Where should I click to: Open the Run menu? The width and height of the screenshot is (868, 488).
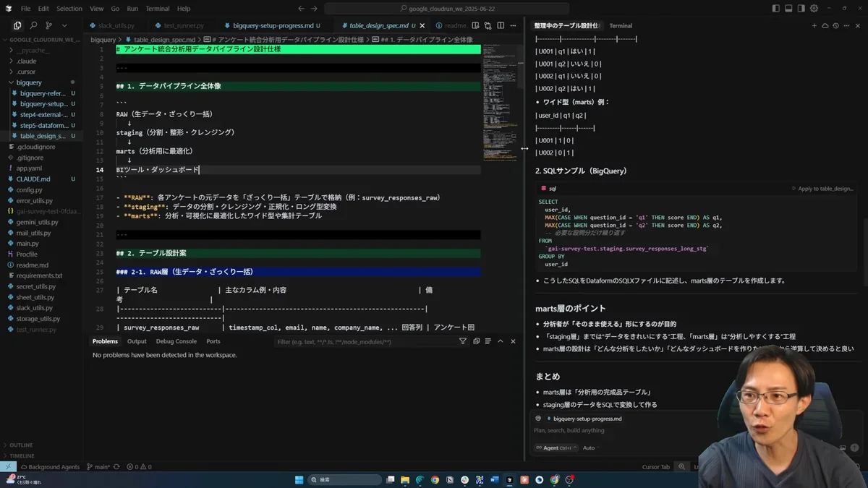[x=132, y=9]
